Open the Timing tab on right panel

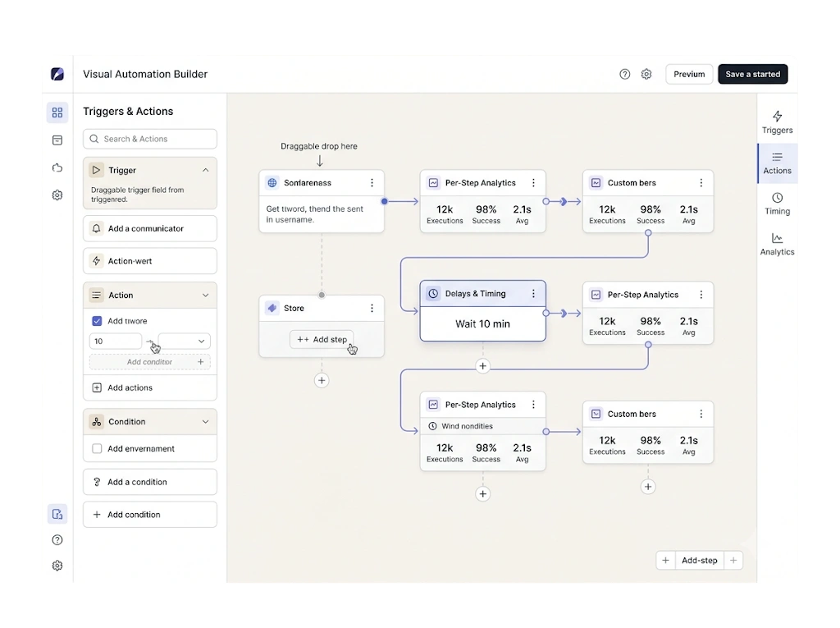tap(778, 204)
